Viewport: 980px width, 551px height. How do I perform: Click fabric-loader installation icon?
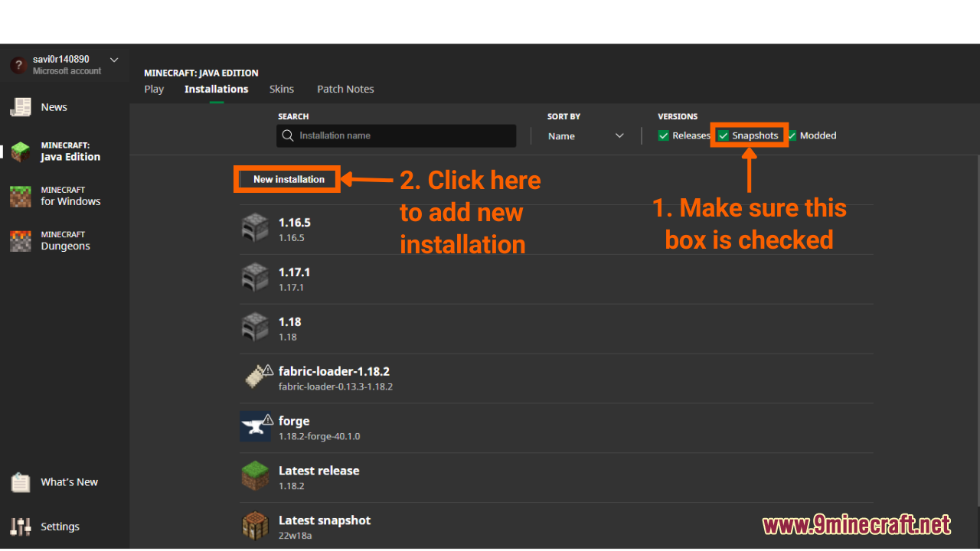tap(255, 377)
